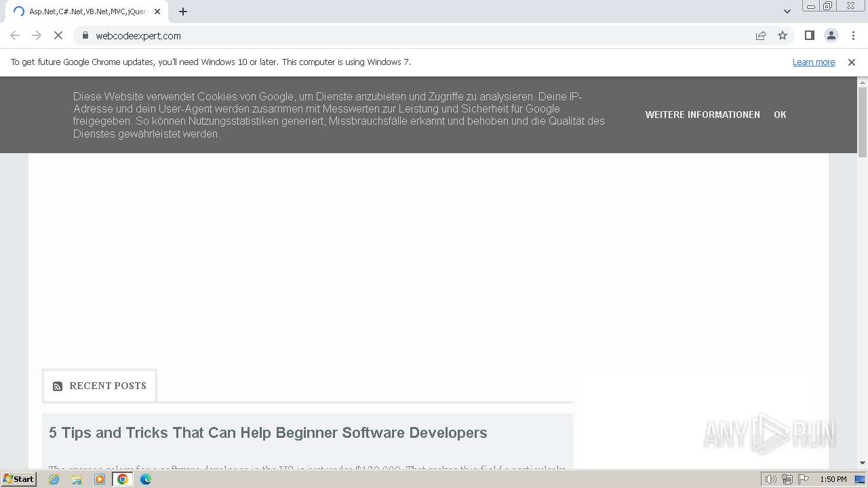Dismiss the Chrome update notification bar
This screenshot has height=488, width=868.
tap(852, 62)
